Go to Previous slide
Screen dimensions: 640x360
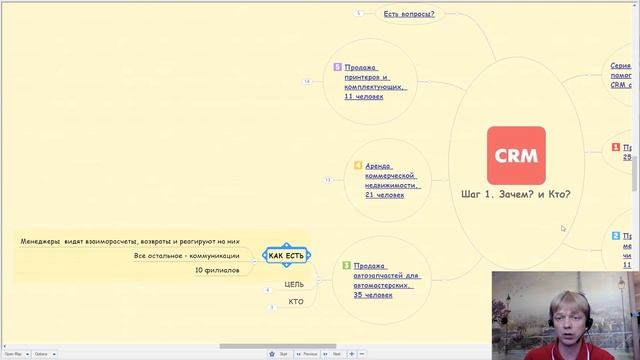click(x=306, y=354)
